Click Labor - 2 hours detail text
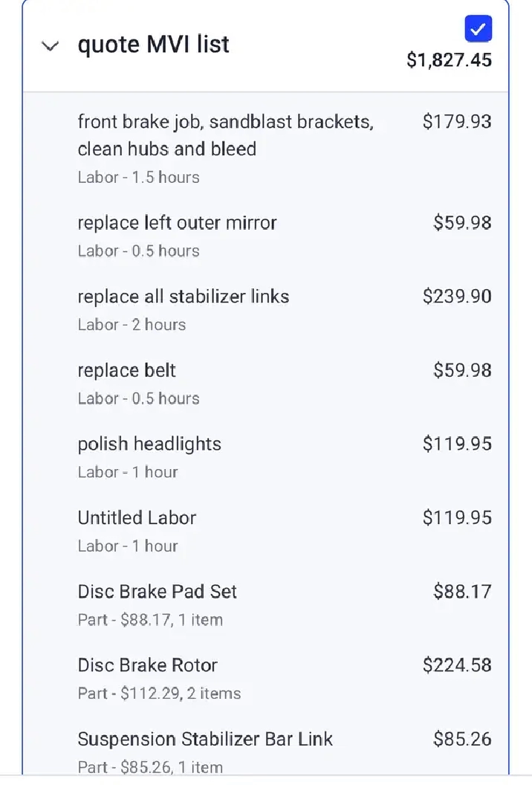The image size is (532, 785). click(x=132, y=325)
